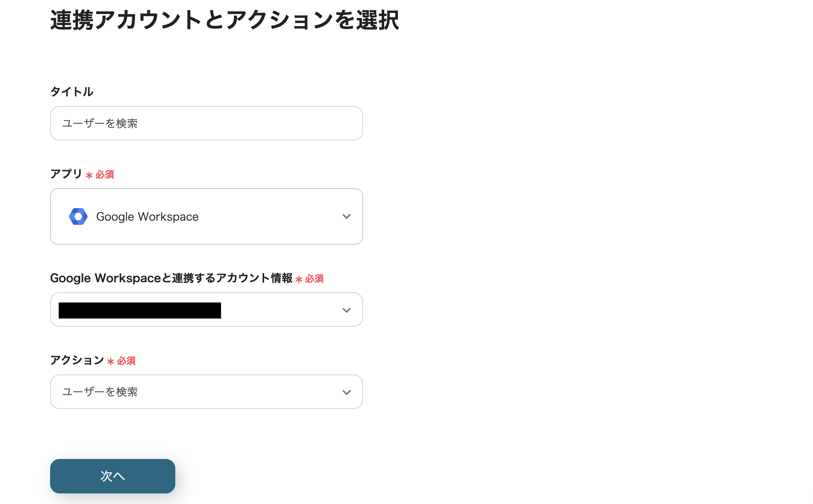Click the ユーザーを検索 action selector

pyautogui.click(x=206, y=392)
